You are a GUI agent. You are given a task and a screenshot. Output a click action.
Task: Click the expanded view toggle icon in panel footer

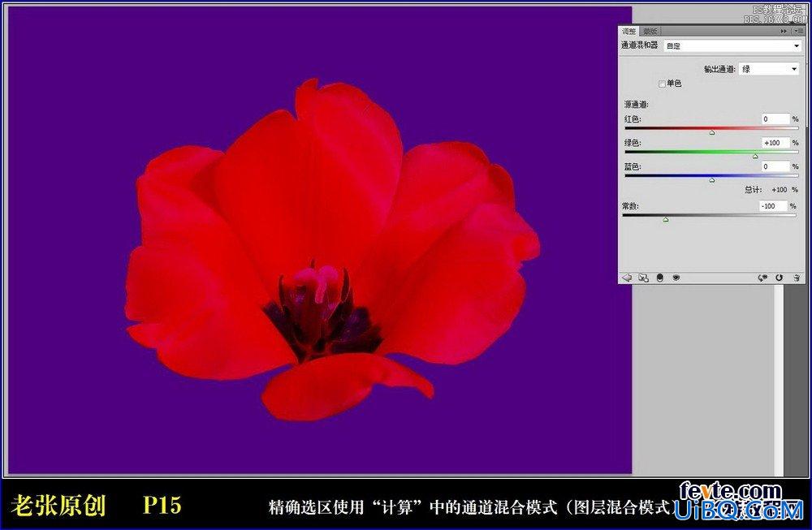644,278
